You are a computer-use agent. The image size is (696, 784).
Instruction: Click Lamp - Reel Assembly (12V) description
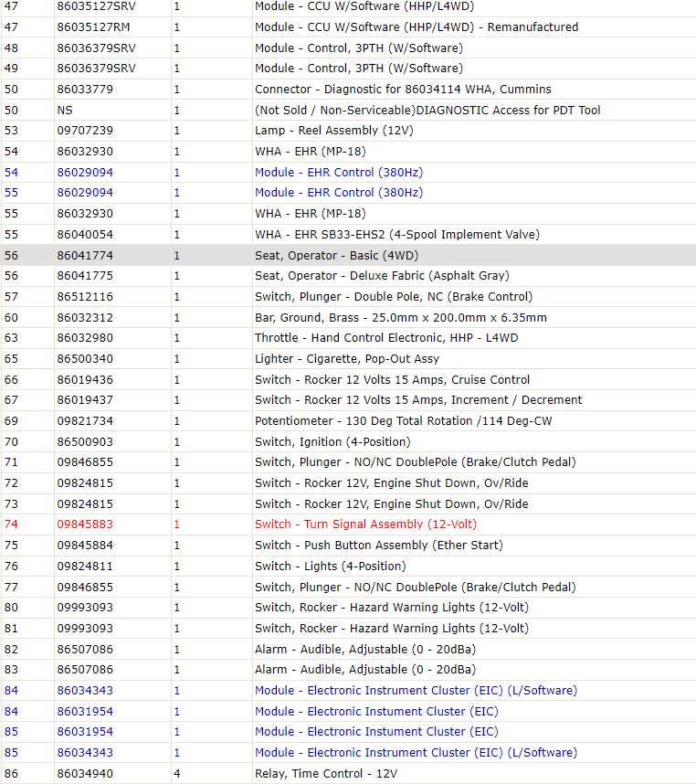click(333, 131)
